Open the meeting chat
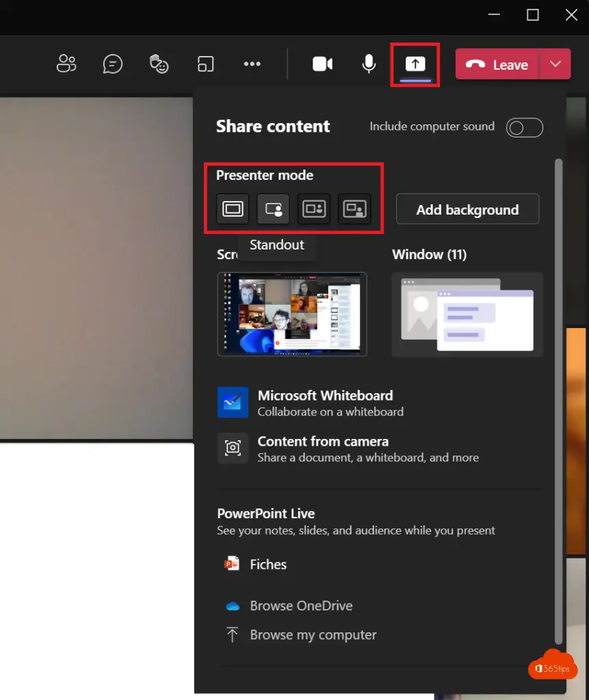Viewport: 589px width, 700px height. (x=112, y=64)
